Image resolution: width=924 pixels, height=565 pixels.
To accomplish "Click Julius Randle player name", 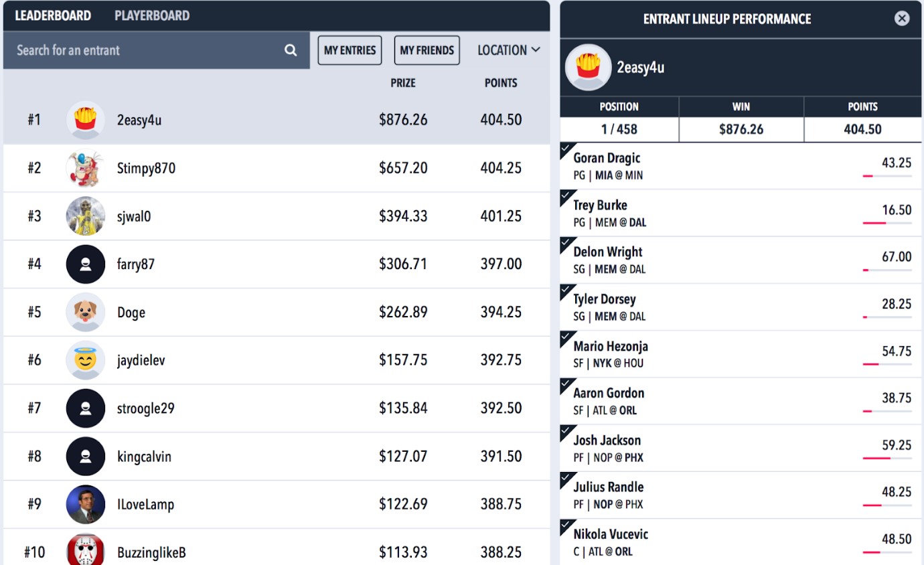I will coord(609,487).
